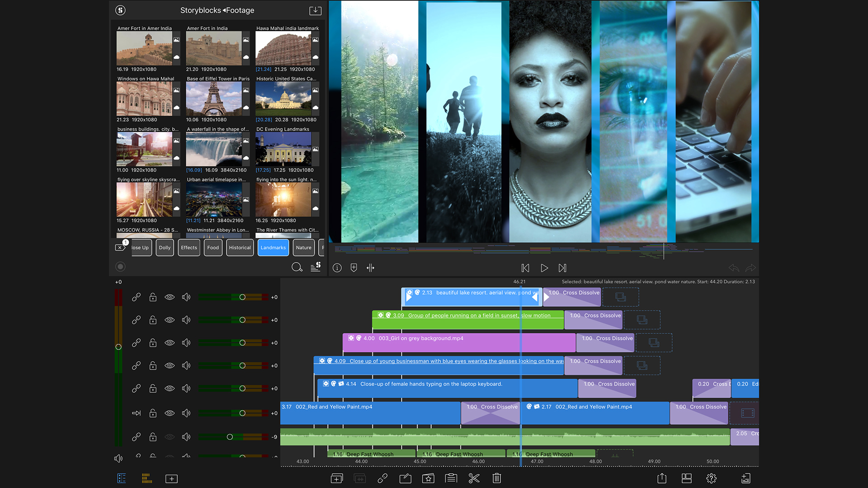
Task: Open the paste attributes clipboard icon
Action: click(451, 478)
